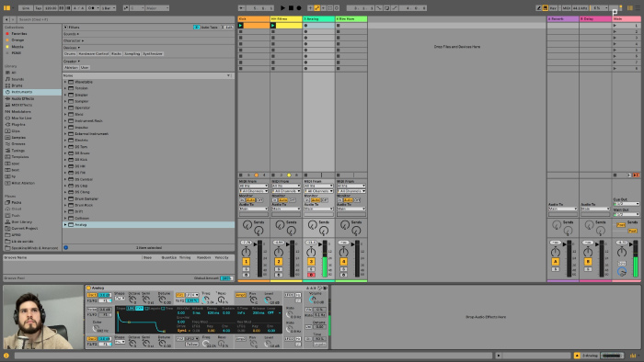
Task: Toggle track 4 activator button
Action: (x=343, y=262)
